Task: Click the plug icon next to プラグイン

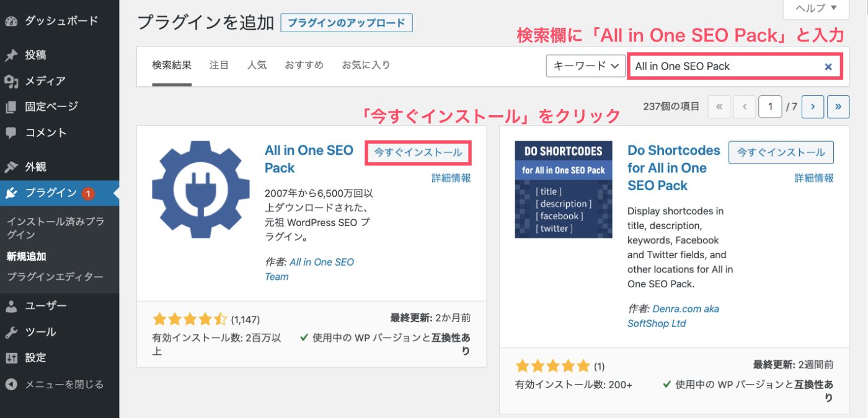Action: tap(11, 193)
